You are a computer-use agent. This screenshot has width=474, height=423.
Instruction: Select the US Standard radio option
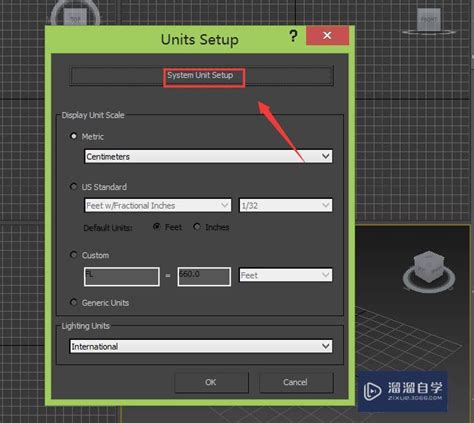point(73,187)
